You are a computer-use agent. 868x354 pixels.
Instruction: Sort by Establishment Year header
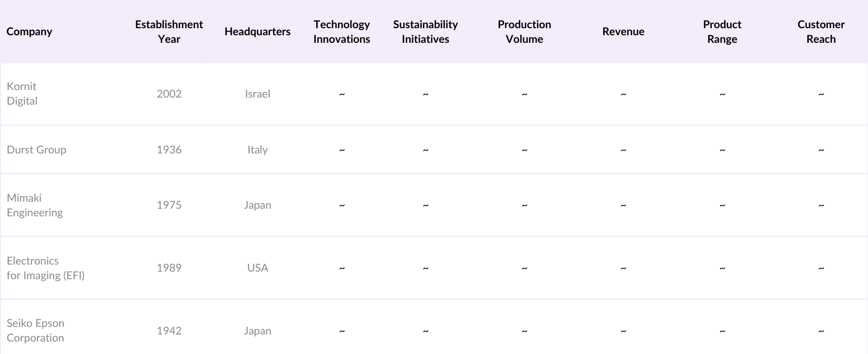point(169,31)
